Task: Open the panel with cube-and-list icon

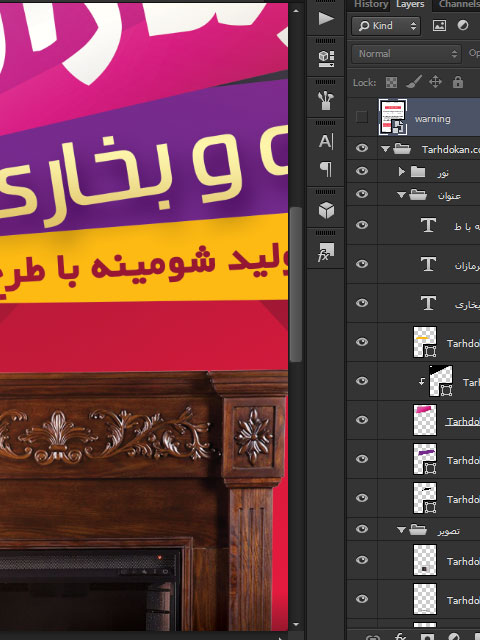Action: click(326, 59)
